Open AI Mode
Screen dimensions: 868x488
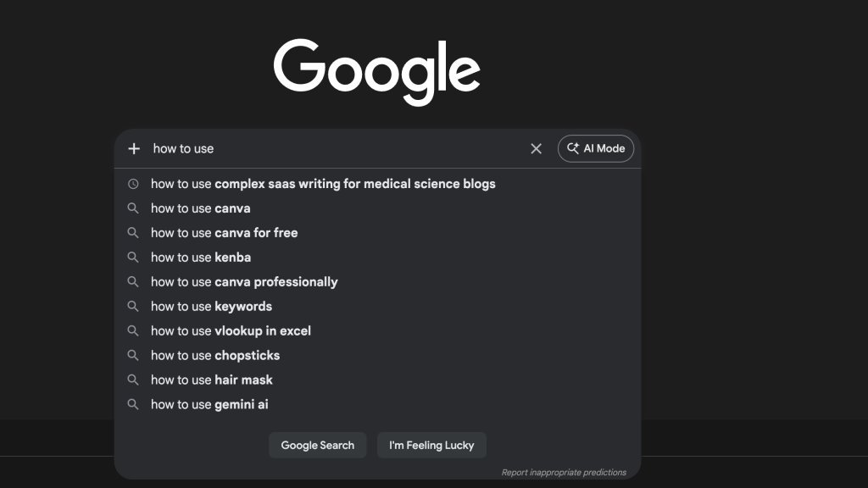[x=596, y=148]
